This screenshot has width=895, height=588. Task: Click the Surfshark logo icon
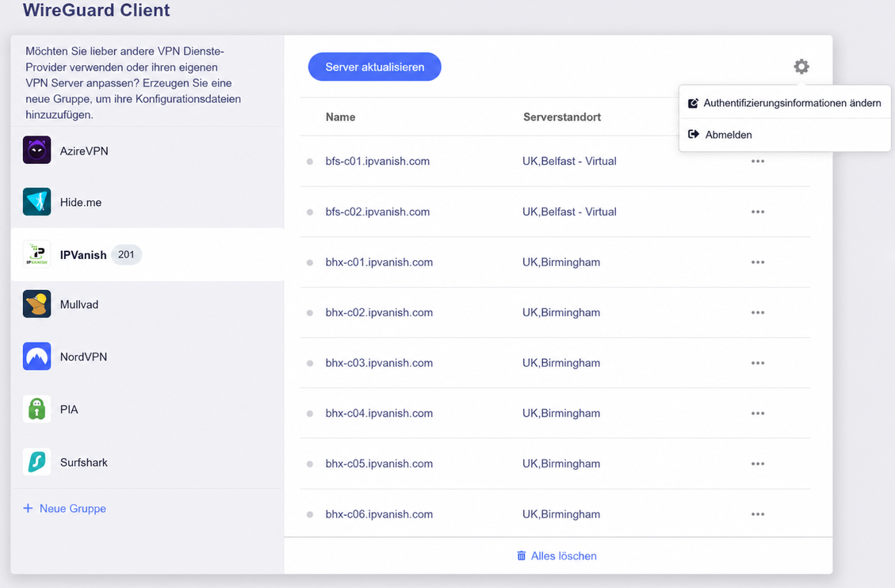[37, 462]
